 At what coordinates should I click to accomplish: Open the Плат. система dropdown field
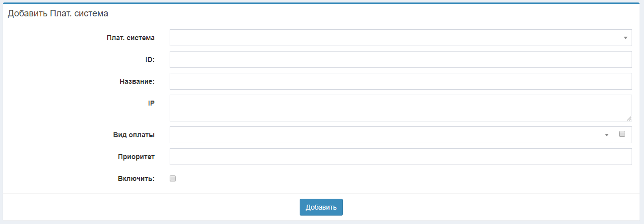click(397, 38)
